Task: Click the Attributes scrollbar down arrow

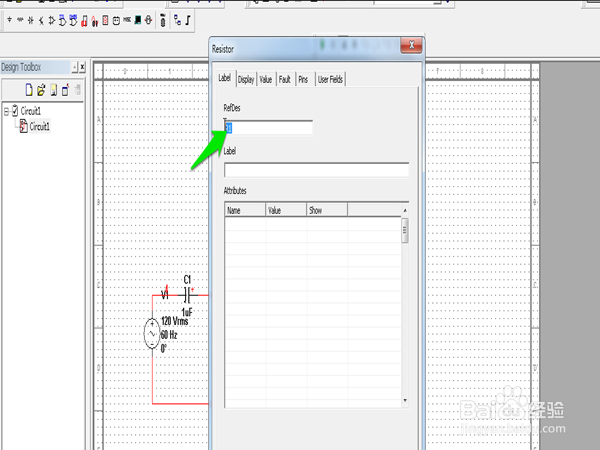Action: (405, 400)
